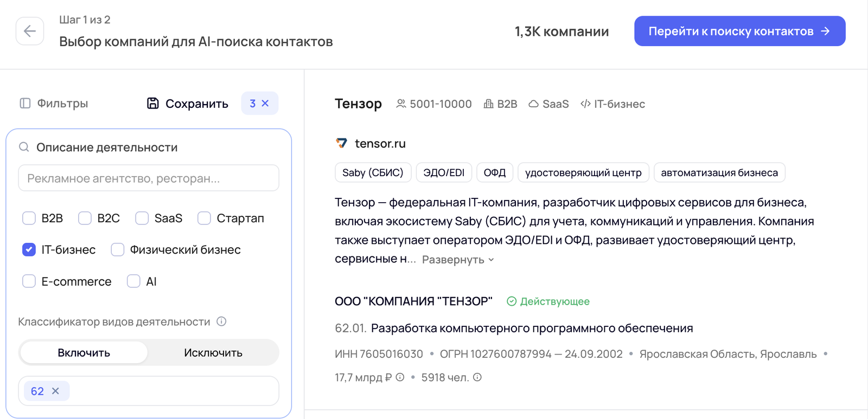Viewport: 868px width, 419px height.
Task: Click Перейти к поиску контактов button
Action: pyautogui.click(x=740, y=31)
